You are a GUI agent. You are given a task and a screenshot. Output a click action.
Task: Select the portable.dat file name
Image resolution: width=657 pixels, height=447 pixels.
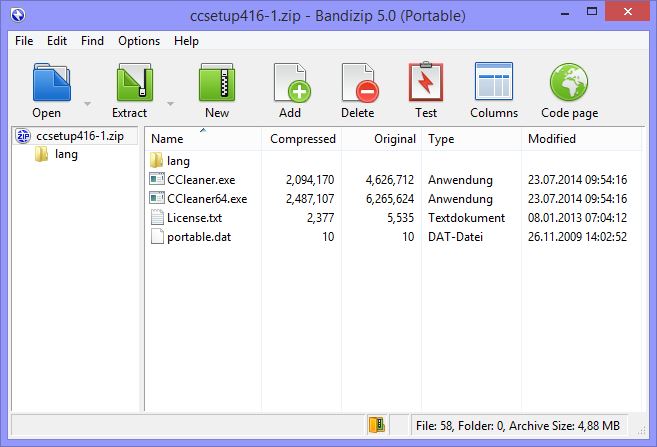199,237
